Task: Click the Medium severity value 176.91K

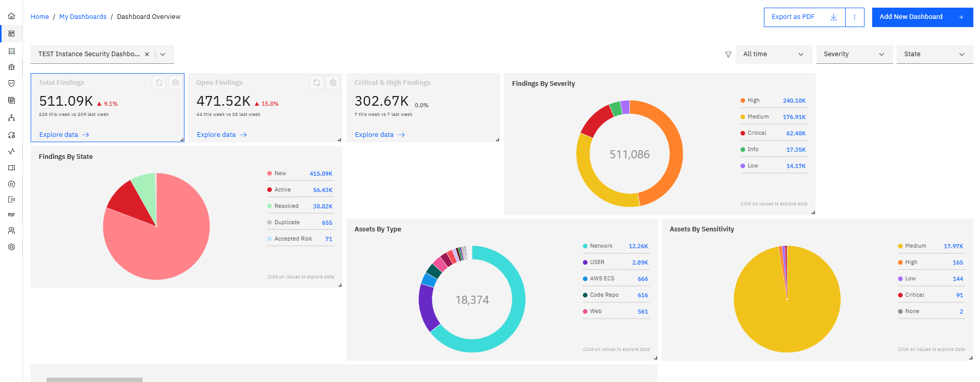Action: click(x=794, y=117)
